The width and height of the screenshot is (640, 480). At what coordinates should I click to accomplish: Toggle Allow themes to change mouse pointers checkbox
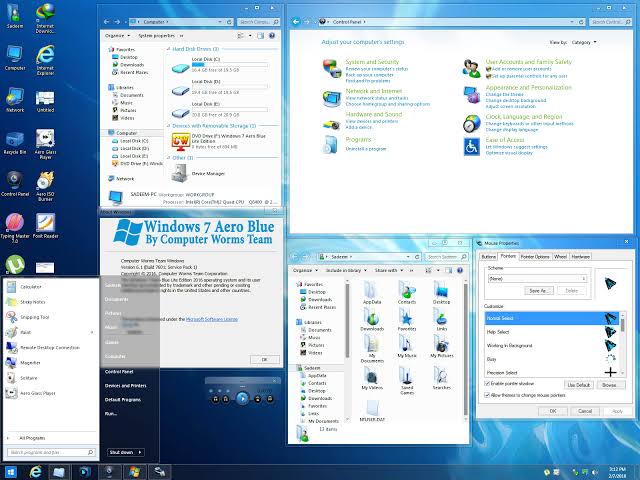[x=487, y=395]
